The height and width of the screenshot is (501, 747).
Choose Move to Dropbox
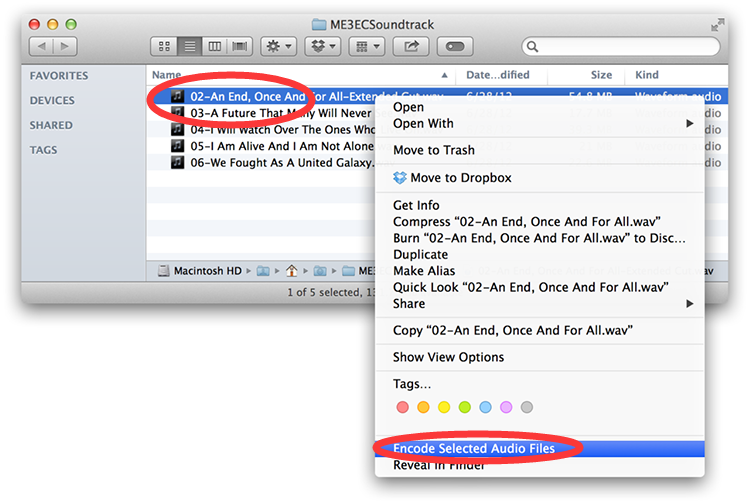540,178
